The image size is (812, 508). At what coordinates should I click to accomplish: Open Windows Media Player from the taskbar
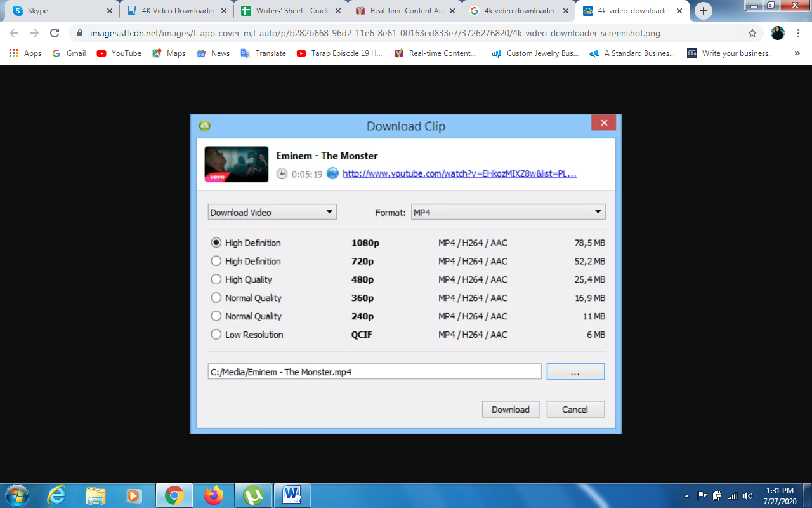(134, 495)
